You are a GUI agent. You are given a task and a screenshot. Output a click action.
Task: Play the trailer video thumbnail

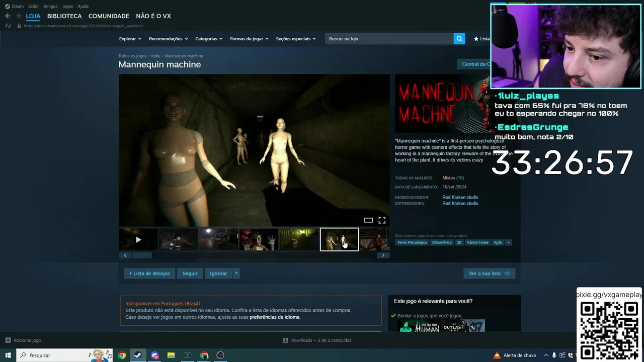click(138, 239)
